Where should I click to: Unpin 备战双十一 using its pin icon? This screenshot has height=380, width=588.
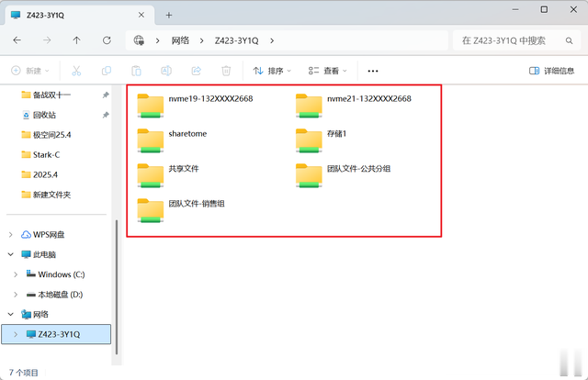point(106,95)
